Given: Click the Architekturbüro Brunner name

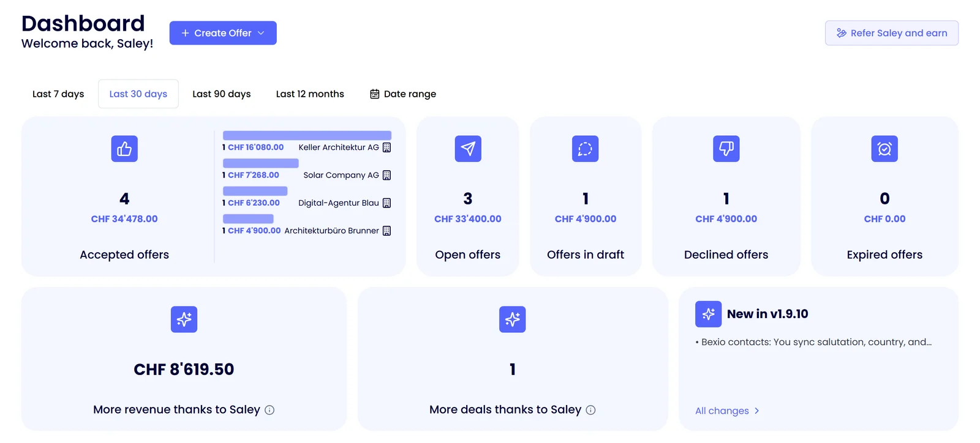Looking at the screenshot, I should click(331, 231).
